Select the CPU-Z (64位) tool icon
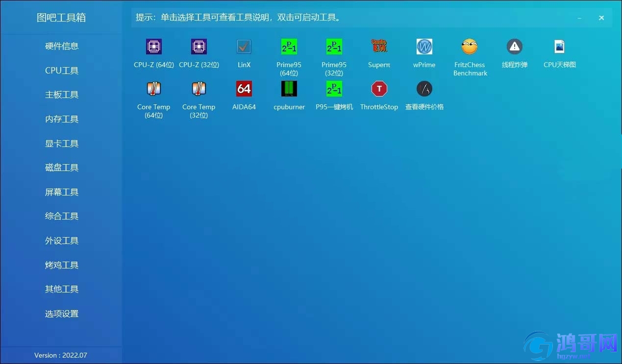The height and width of the screenshot is (364, 622). [154, 47]
